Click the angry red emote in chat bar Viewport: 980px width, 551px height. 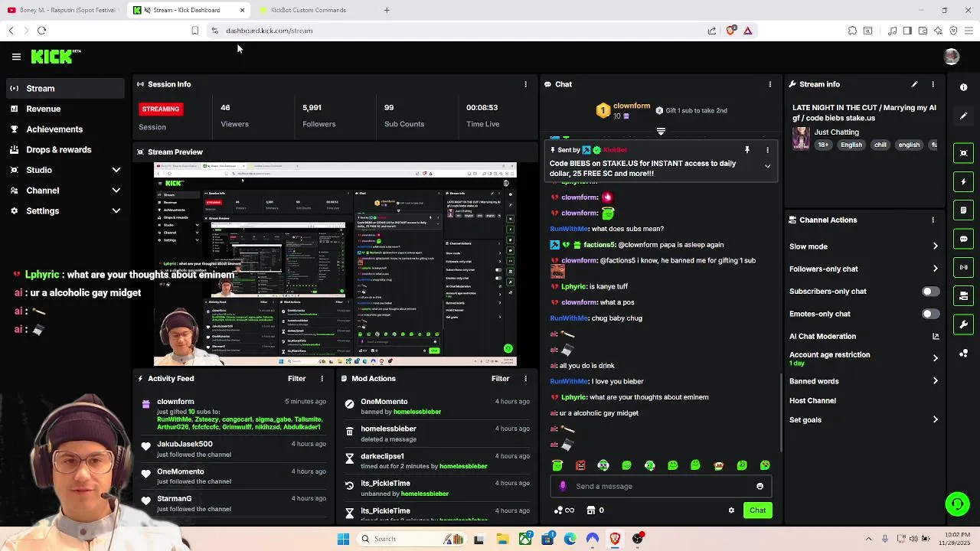[x=580, y=465]
